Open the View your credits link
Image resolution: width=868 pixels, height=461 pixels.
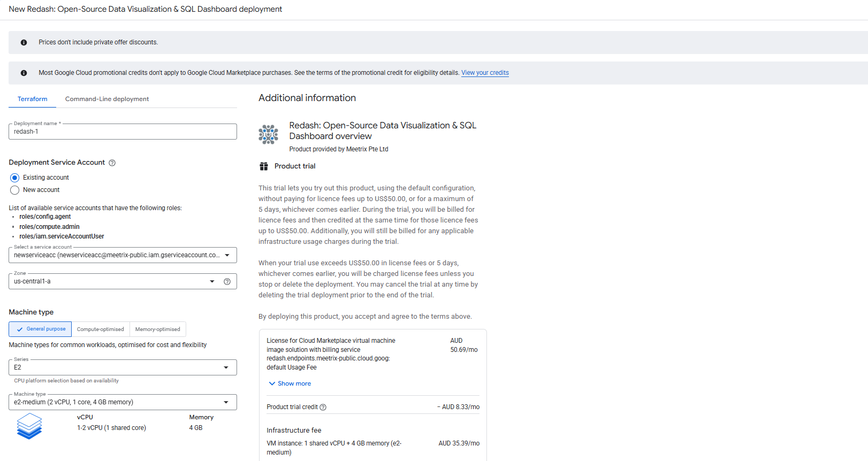tap(485, 73)
